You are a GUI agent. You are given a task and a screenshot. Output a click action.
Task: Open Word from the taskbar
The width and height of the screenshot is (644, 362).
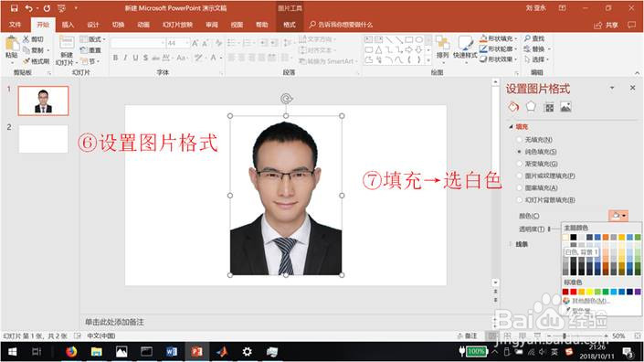(x=172, y=352)
